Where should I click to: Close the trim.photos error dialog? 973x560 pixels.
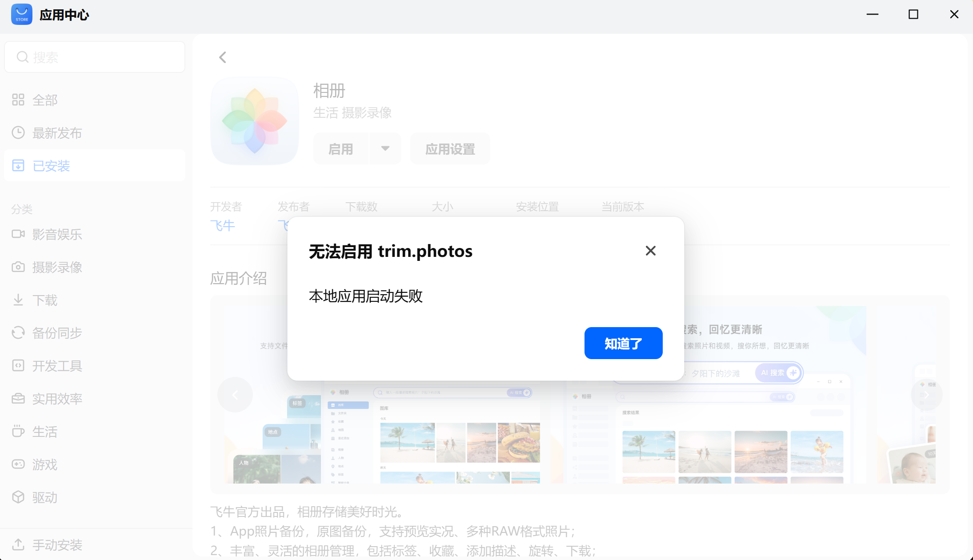650,250
